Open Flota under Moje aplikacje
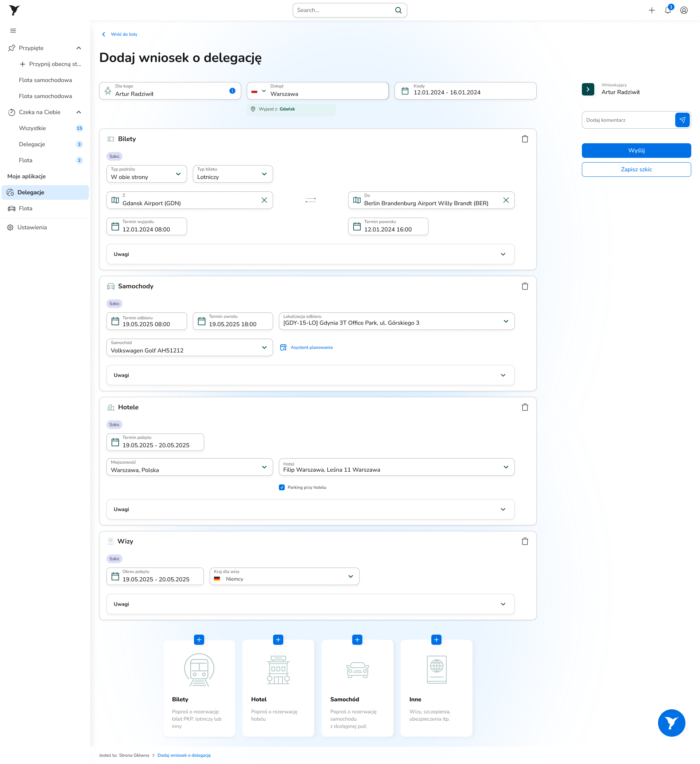The image size is (700, 764). (x=46, y=208)
